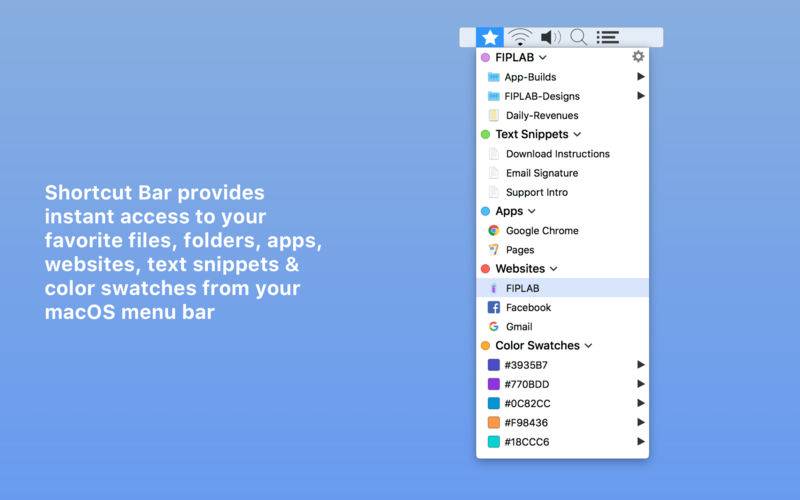The height and width of the screenshot is (500, 800).
Task: Open the Gmail website entry
Action: tap(562, 327)
